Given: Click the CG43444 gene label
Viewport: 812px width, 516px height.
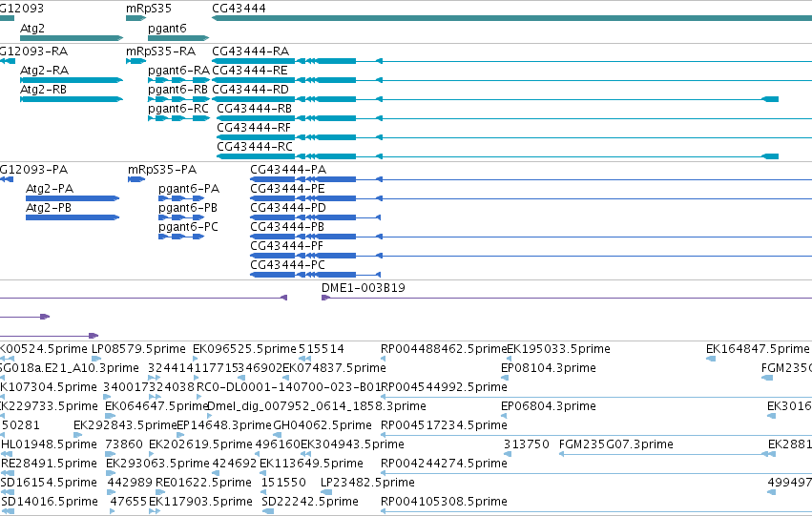Looking at the screenshot, I should coord(239,9).
